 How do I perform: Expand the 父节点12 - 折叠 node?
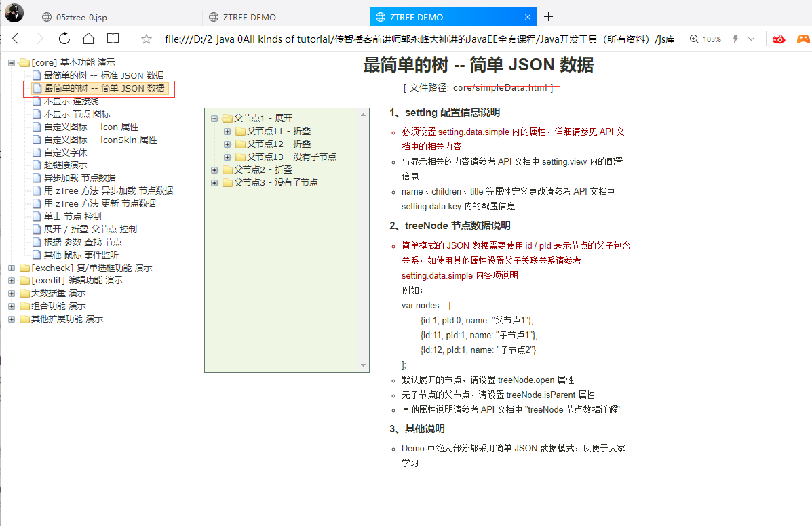(227, 144)
